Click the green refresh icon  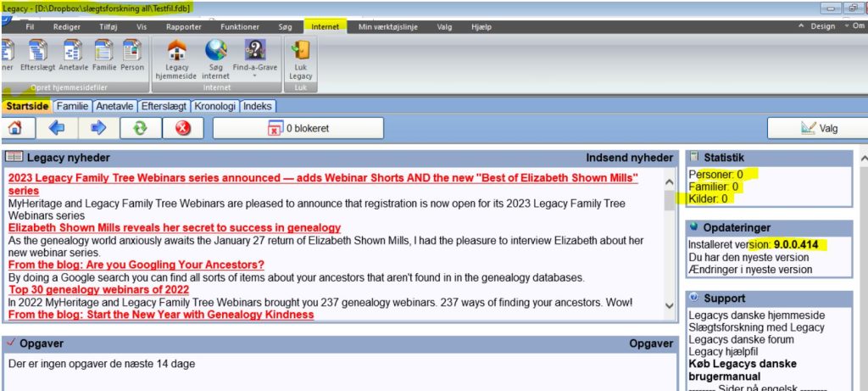tap(141, 128)
